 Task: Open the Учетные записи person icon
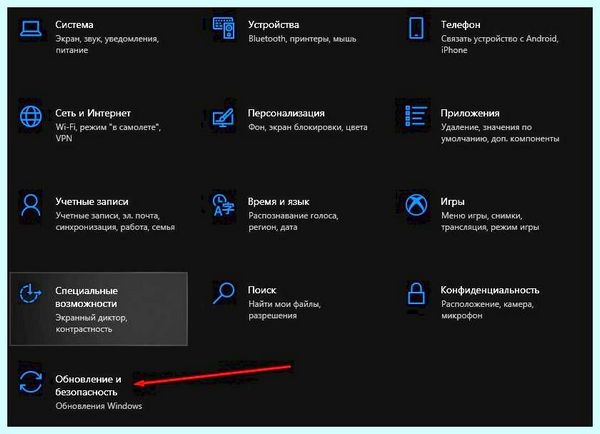pyautogui.click(x=31, y=205)
